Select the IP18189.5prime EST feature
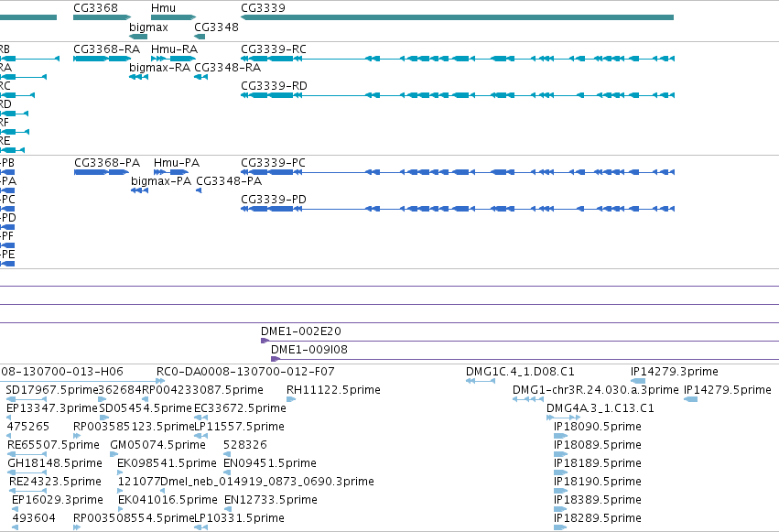Viewport: 779px width, 532px height. pos(560,472)
